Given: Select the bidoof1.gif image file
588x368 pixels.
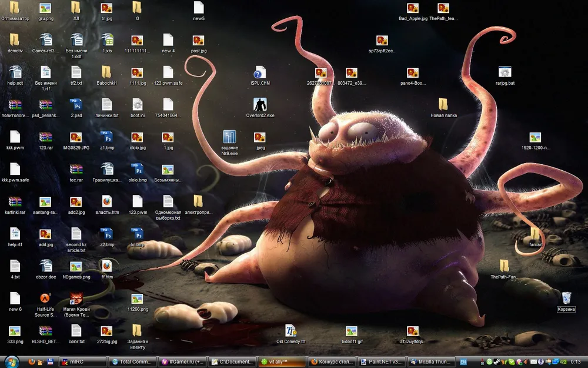Looking at the screenshot, I should [352, 331].
